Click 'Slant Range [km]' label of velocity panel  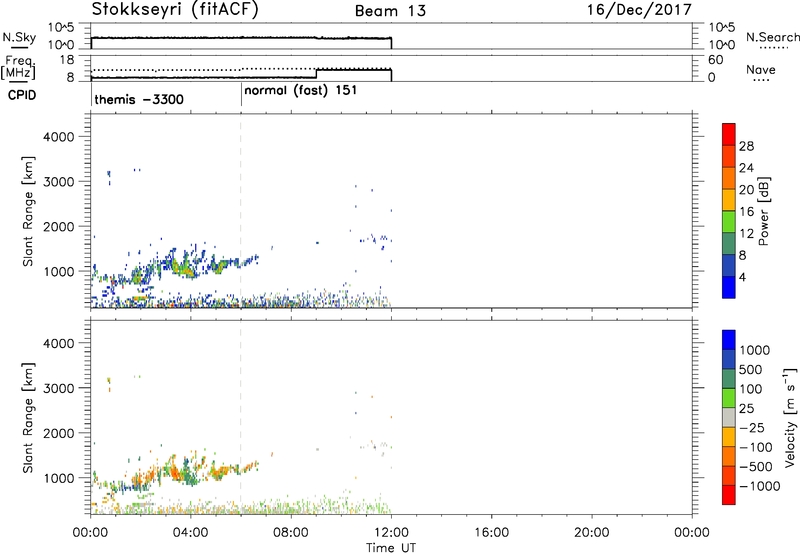pos(28,418)
